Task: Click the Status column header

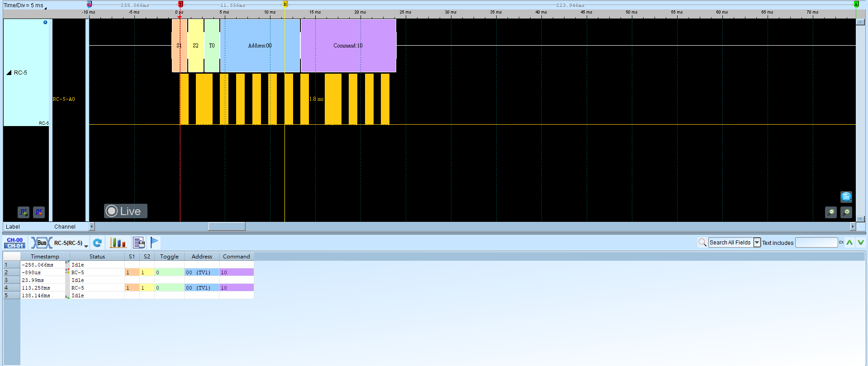Action: click(97, 257)
